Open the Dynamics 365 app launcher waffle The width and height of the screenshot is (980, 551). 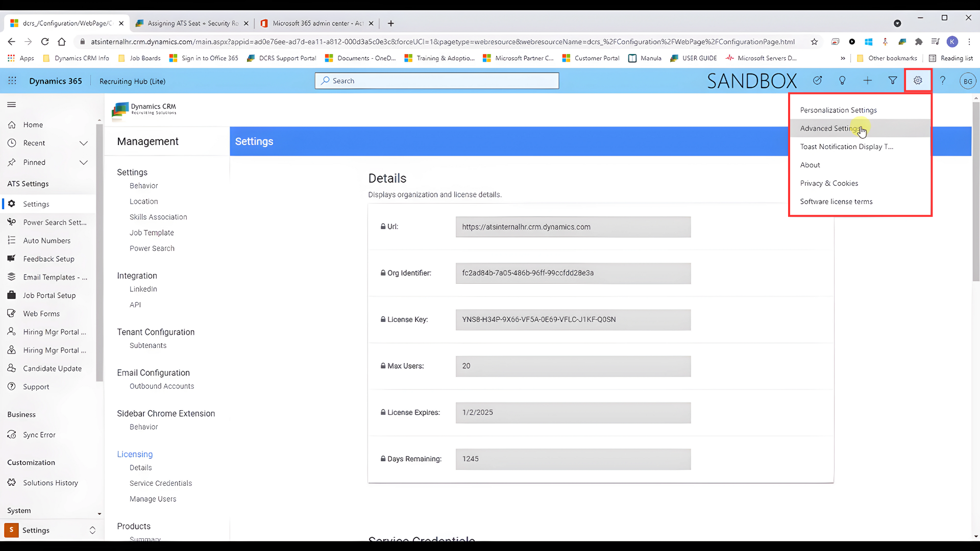tap(12, 81)
